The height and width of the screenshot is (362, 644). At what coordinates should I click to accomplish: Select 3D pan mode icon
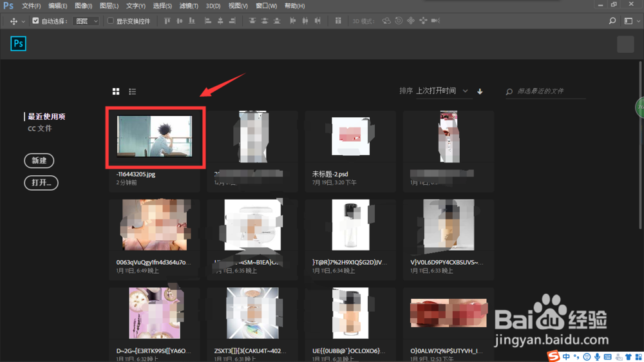(x=411, y=21)
